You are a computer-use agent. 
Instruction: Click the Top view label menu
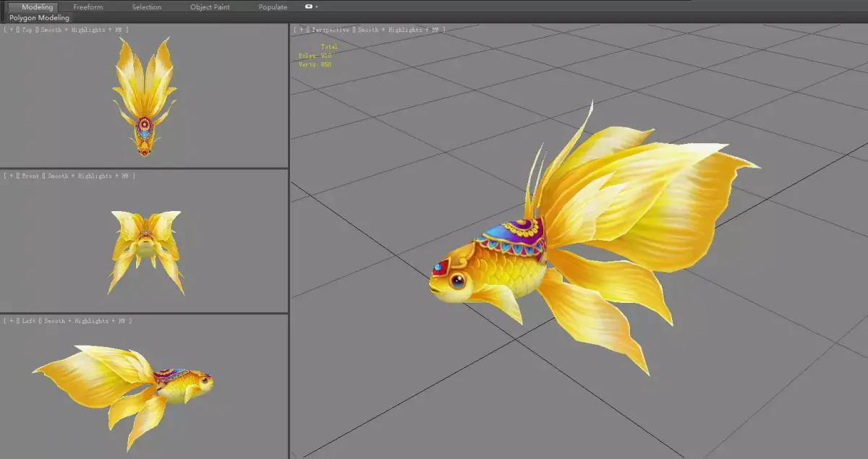(x=26, y=30)
